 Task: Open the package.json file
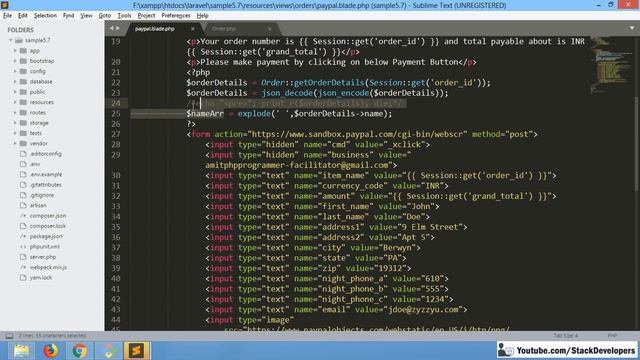click(x=46, y=236)
